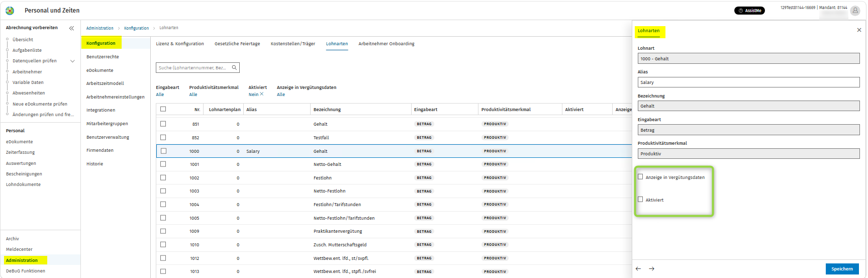Click Administration breadcrumb link
The image size is (868, 278).
pyautogui.click(x=100, y=28)
